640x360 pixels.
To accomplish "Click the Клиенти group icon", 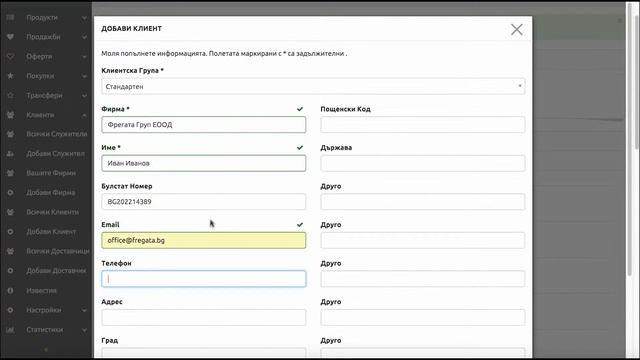I will (x=11, y=115).
